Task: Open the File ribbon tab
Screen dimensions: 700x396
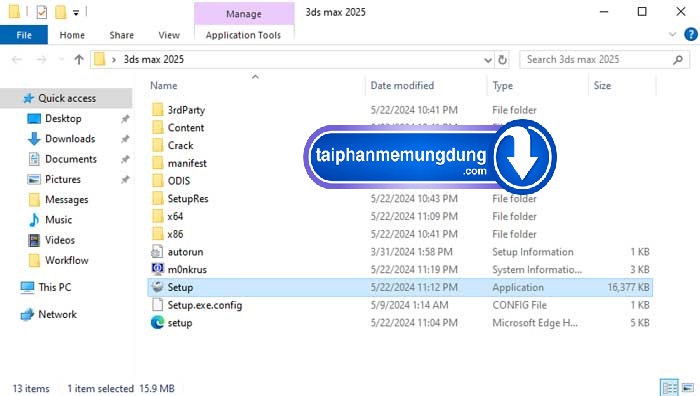Action: (x=24, y=35)
